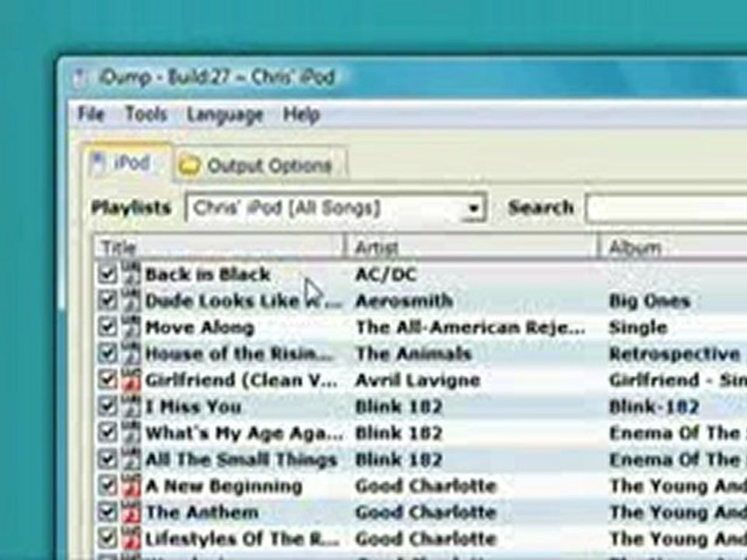The width and height of the screenshot is (747, 560).
Task: Click the file icon beside What's My Age Aga...
Action: click(131, 432)
